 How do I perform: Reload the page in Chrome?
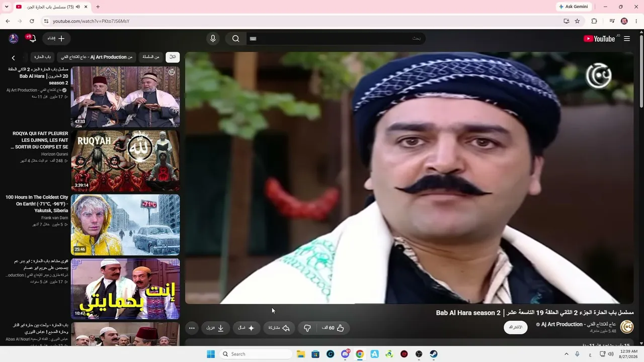point(32,21)
